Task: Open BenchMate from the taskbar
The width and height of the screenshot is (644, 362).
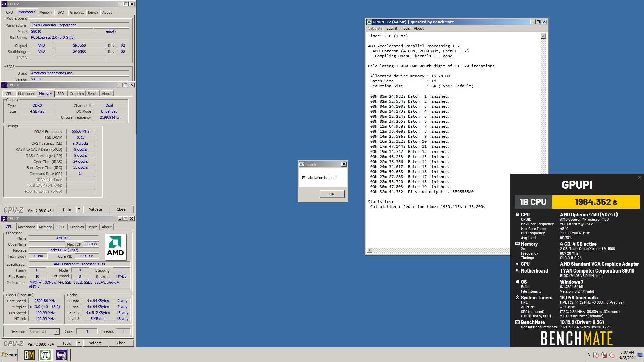Action: [x=29, y=355]
